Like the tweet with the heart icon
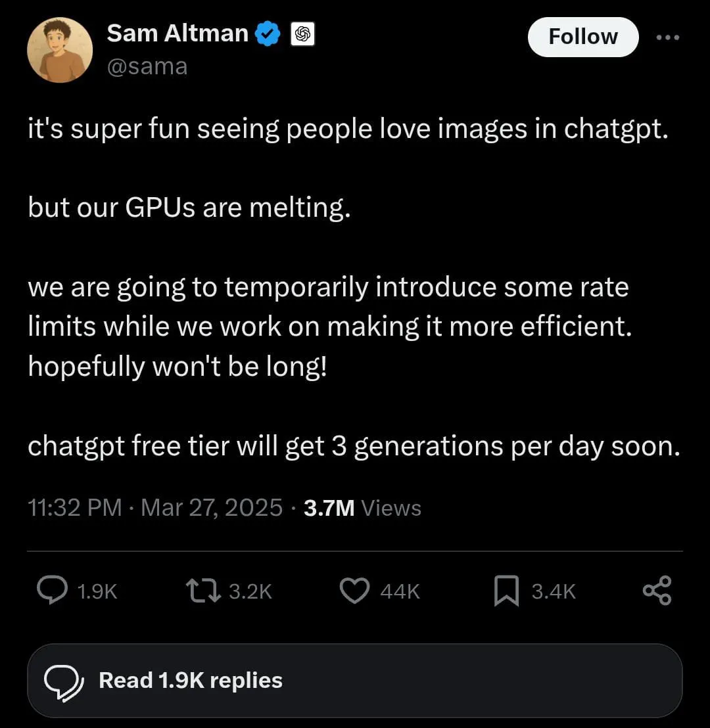 354,590
